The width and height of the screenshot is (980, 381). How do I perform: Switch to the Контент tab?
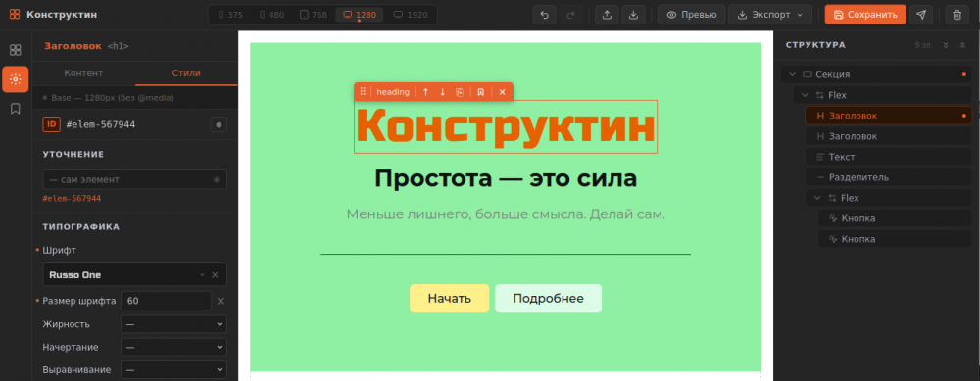click(x=83, y=73)
